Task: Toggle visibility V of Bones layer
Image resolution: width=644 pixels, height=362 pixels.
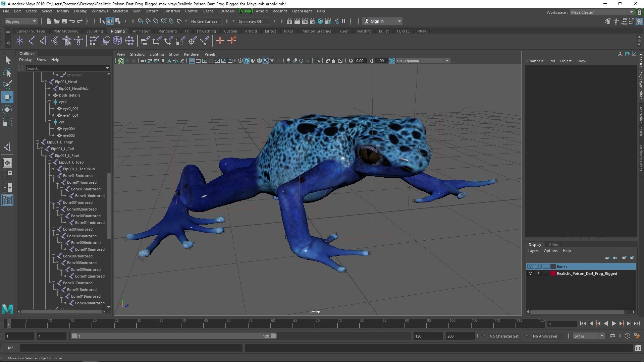Action: tap(530, 267)
